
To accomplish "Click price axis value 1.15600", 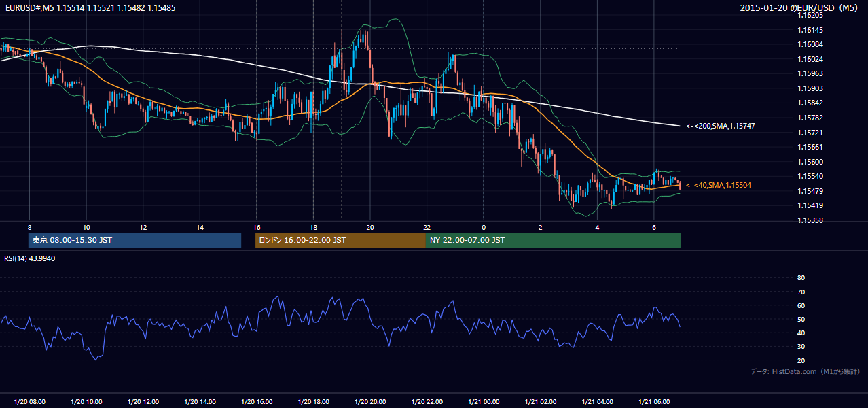I will 810,162.
